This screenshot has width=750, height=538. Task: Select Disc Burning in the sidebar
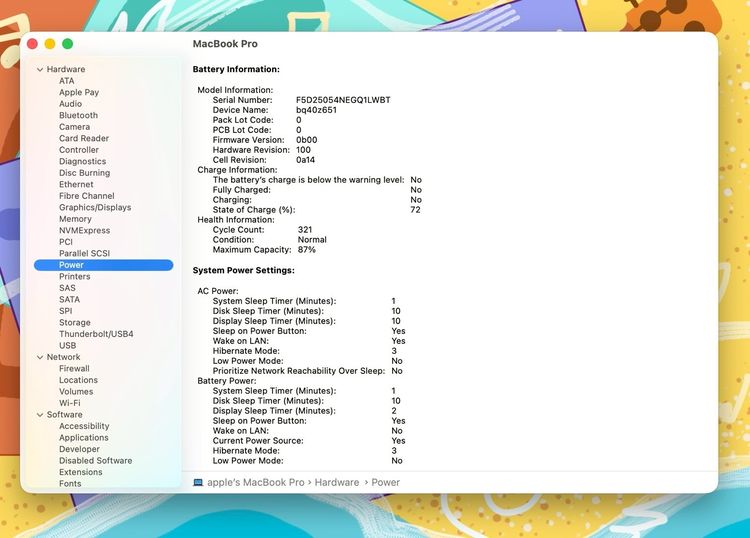click(x=84, y=173)
